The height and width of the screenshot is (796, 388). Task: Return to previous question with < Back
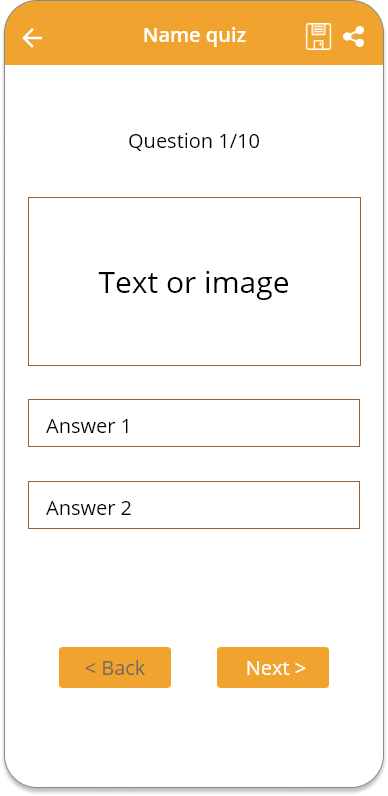pos(115,668)
